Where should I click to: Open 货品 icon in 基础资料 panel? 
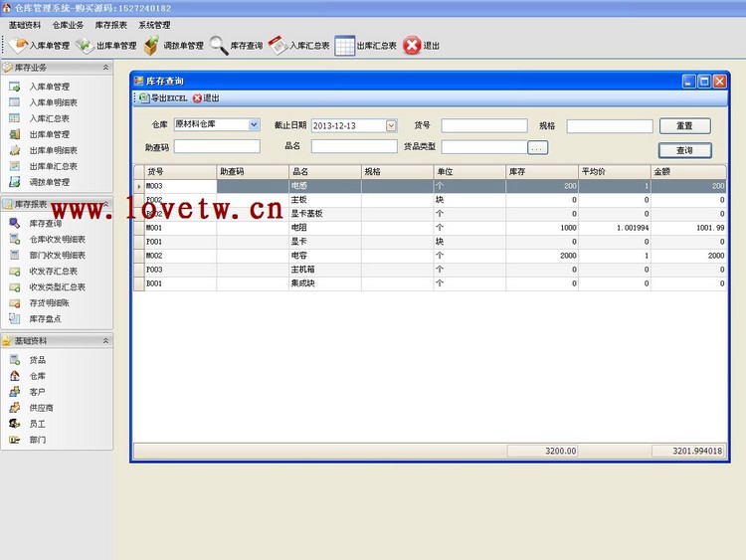click(15, 360)
